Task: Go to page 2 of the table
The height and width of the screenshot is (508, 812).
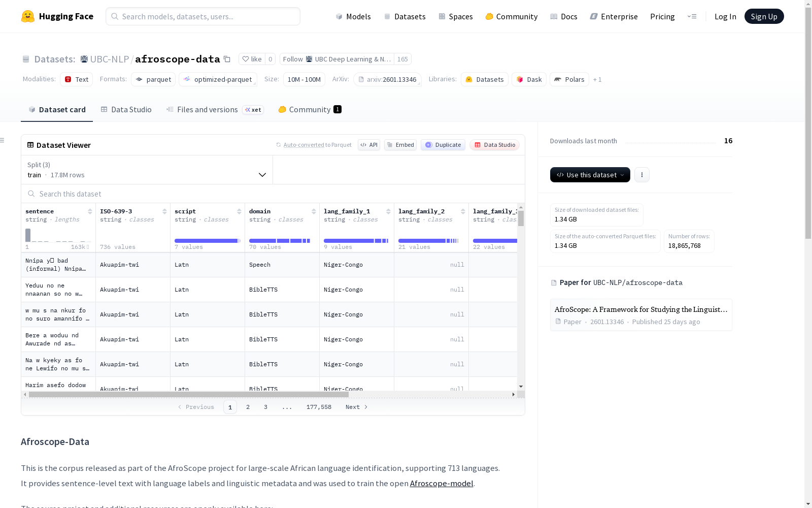Action: pos(248,407)
